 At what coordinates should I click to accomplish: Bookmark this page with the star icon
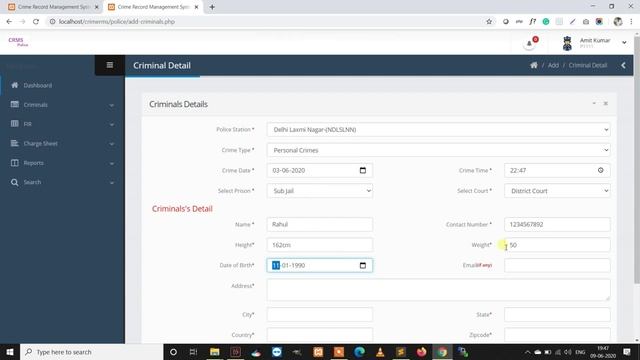click(489, 22)
